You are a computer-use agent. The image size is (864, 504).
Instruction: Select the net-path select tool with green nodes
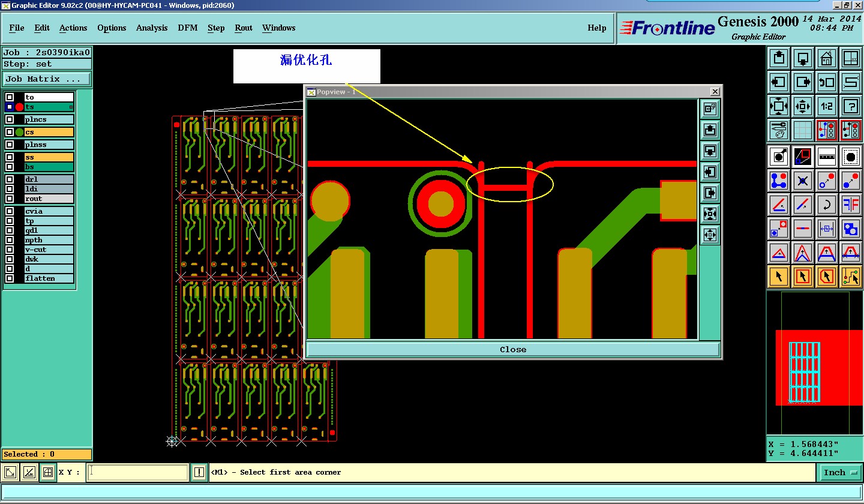(x=850, y=277)
